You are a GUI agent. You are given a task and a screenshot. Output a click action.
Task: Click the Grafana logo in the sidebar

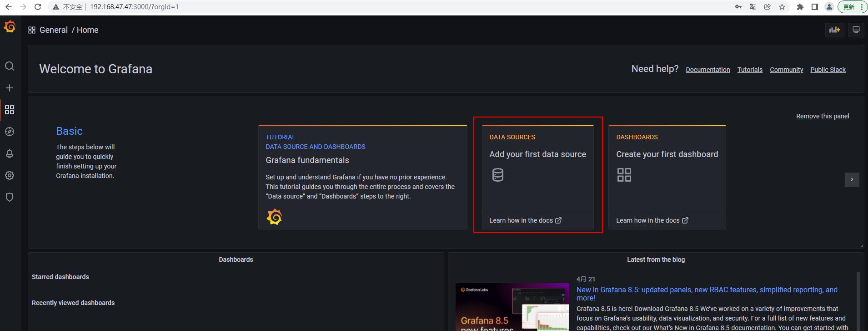[10, 27]
